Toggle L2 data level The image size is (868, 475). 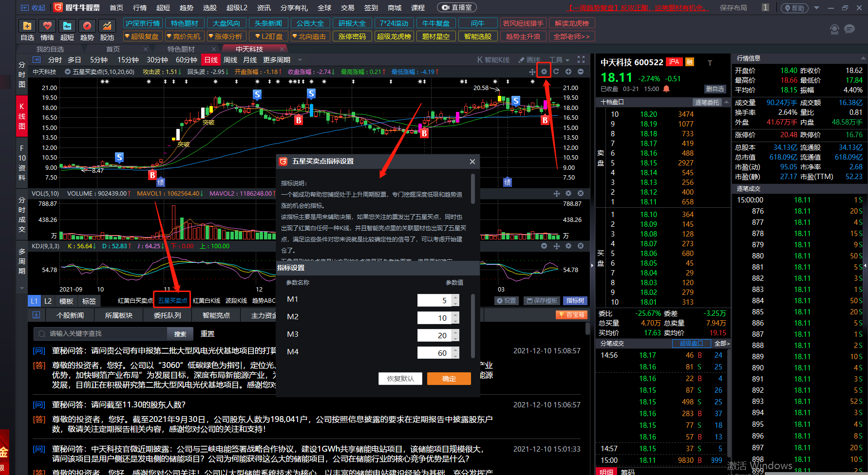48,301
